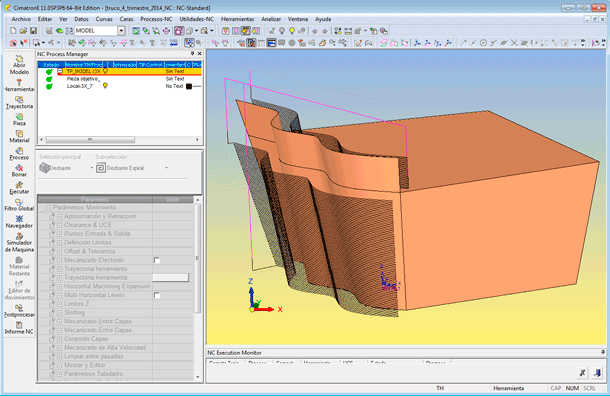Screen dimensions: 610x396
Task: Click the New file toolbar icon
Action: pos(13,31)
